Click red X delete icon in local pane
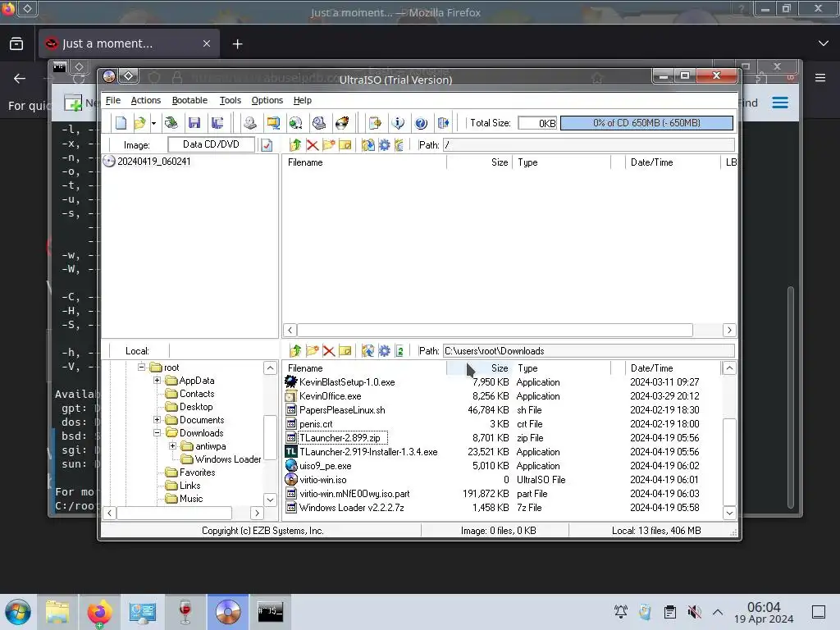Viewport: 840px width, 630px height. click(329, 351)
